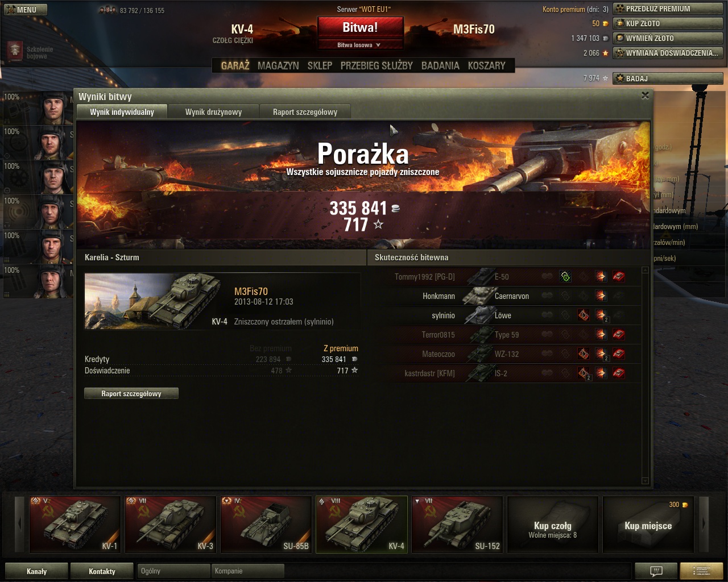Select the SU-152 tank thumbnail
This screenshot has height=582, width=728.
(457, 524)
